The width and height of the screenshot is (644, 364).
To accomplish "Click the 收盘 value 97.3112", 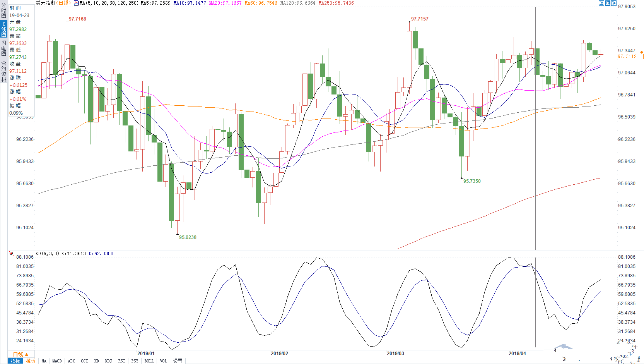I will click(18, 71).
